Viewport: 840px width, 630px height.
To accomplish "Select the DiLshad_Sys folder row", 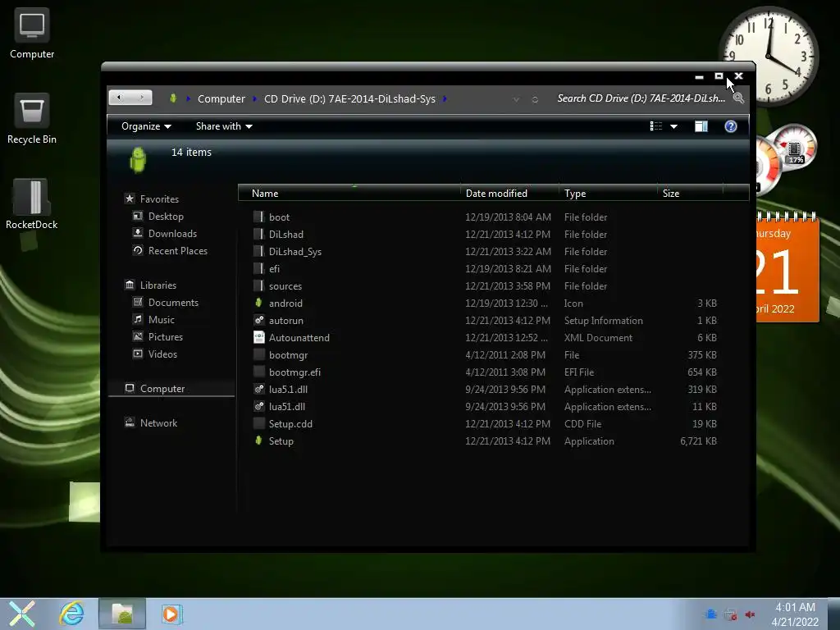I will (485, 251).
